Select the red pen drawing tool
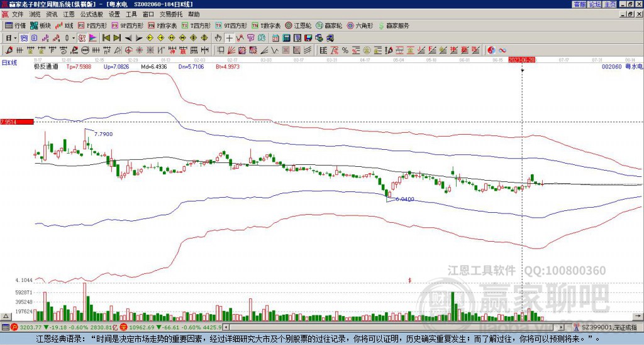Image resolution: width=644 pixels, height=345 pixels. click(x=9, y=50)
